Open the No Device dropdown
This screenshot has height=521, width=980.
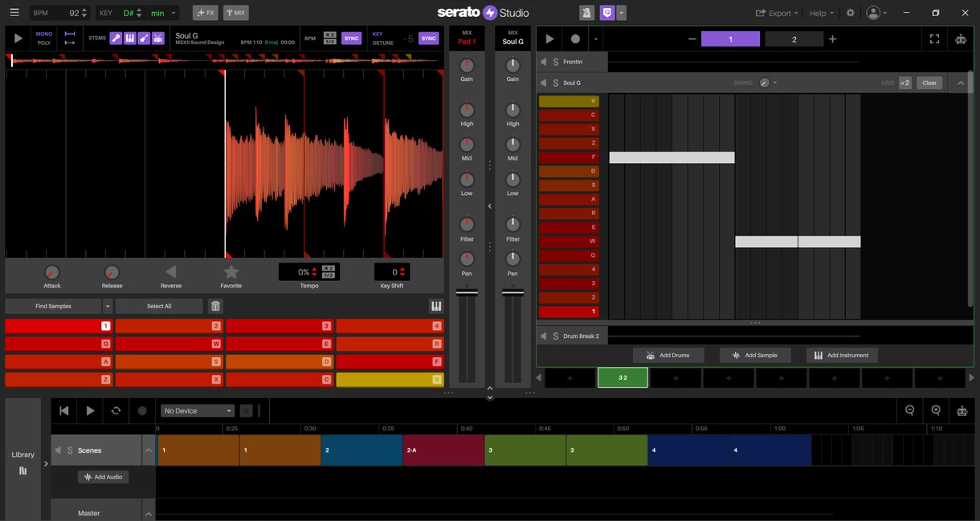198,410
